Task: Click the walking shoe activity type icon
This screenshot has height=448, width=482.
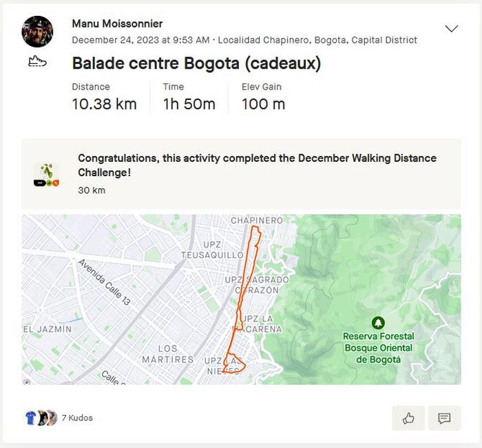Action: [37, 62]
